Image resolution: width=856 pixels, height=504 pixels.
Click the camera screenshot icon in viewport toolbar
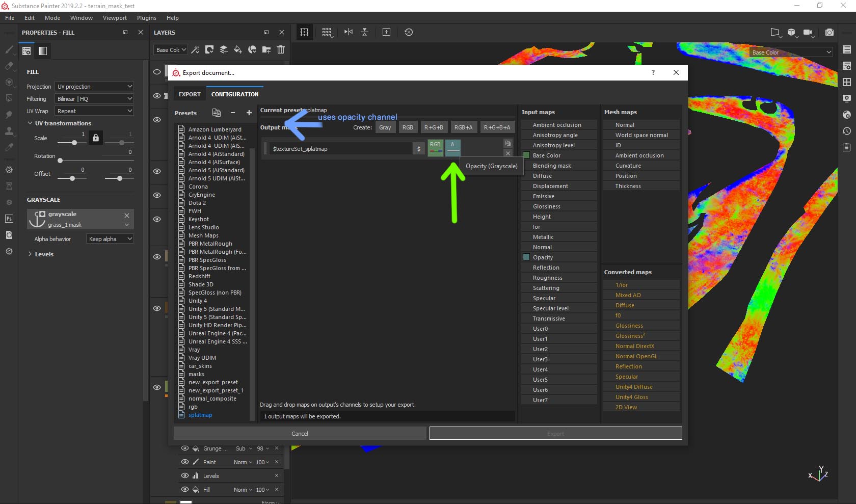tap(830, 32)
